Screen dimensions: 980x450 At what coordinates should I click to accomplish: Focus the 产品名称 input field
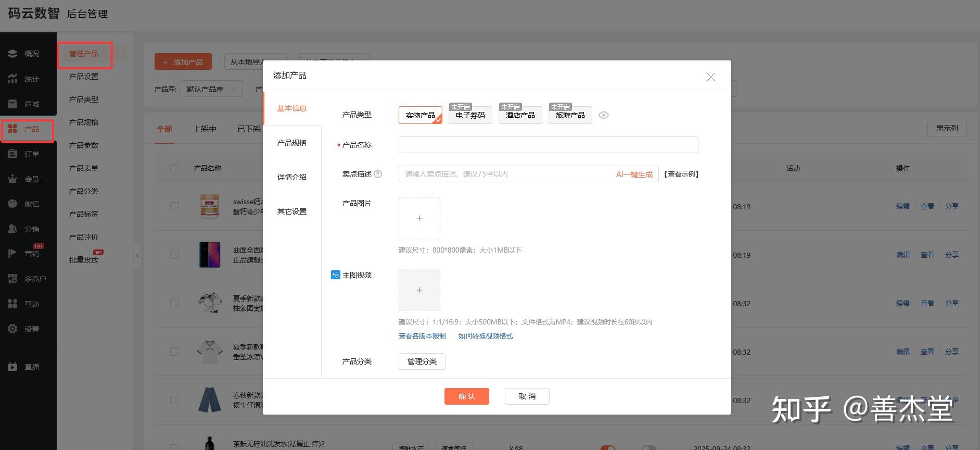(x=549, y=145)
